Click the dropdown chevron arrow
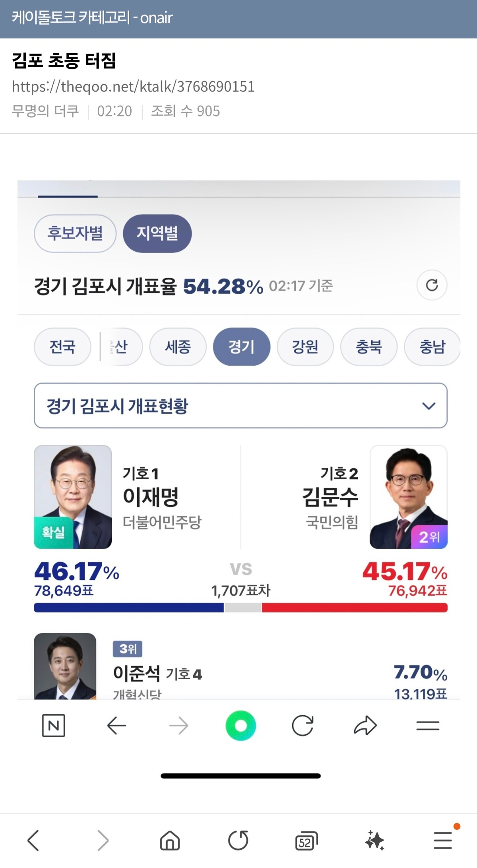Screen dimensions: 477x868 [x=429, y=406]
